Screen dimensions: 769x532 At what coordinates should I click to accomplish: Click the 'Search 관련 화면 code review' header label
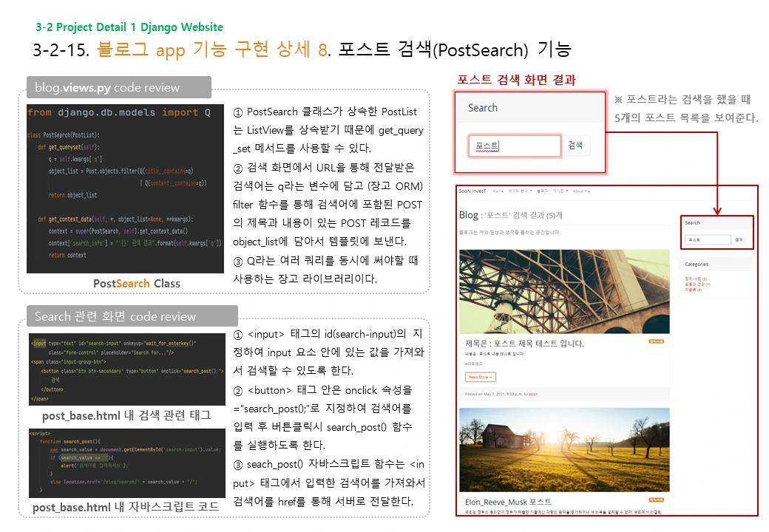click(132, 316)
